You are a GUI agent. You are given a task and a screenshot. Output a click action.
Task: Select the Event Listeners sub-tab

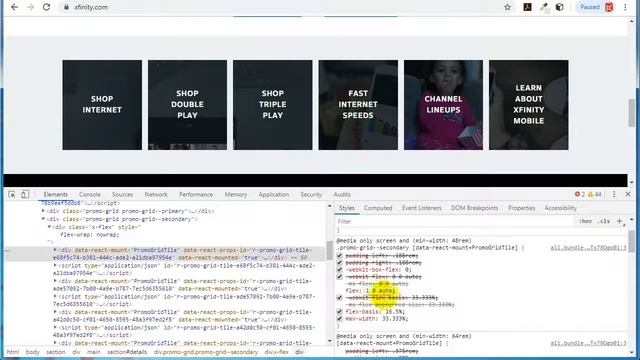(x=422, y=208)
